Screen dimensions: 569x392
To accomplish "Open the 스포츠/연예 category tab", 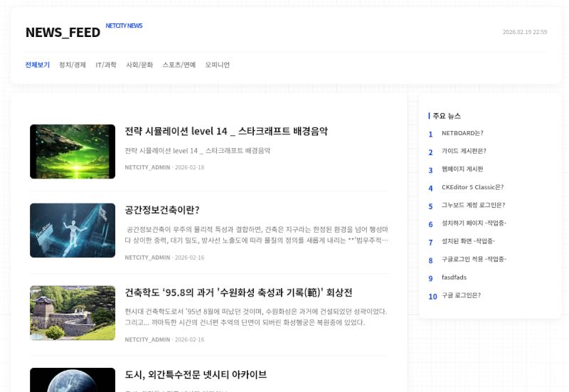I will coord(179,65).
